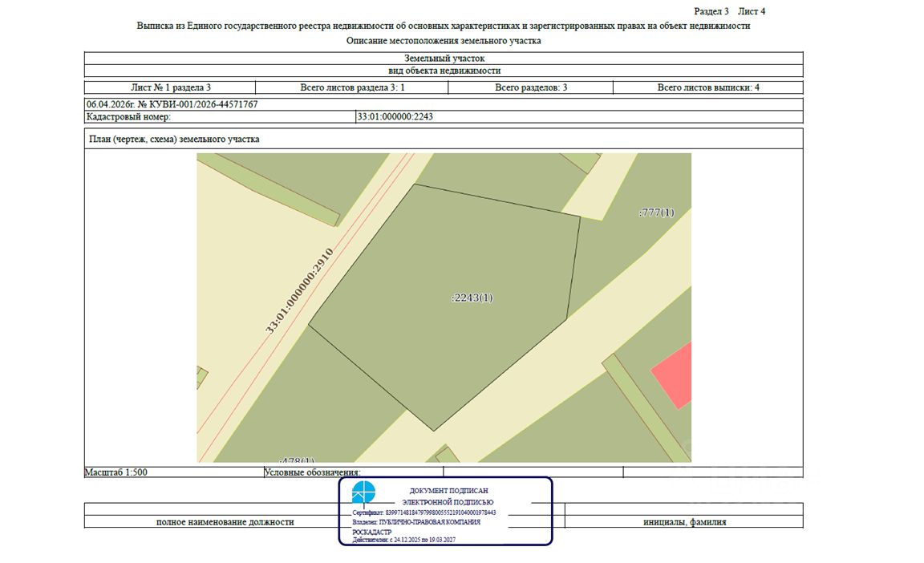Click 'Лист № 1 раздела 3' cell
This screenshot has height=563, width=924.
point(170,87)
